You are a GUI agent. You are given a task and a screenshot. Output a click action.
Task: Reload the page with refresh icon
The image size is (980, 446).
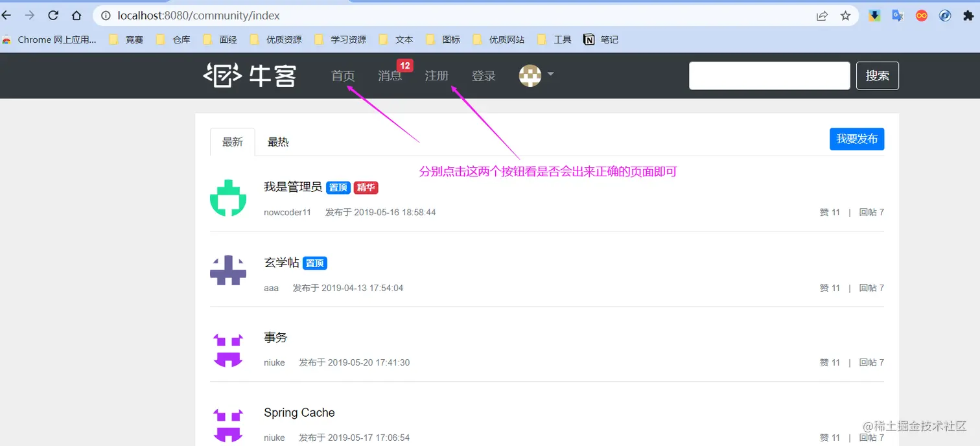point(53,15)
